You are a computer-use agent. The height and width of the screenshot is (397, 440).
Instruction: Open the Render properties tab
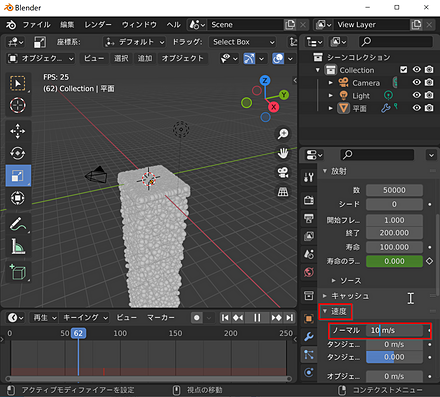pyautogui.click(x=309, y=200)
